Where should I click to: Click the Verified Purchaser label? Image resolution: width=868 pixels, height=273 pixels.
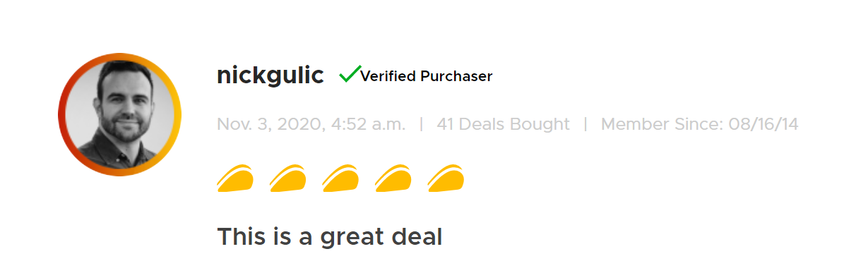point(427,76)
